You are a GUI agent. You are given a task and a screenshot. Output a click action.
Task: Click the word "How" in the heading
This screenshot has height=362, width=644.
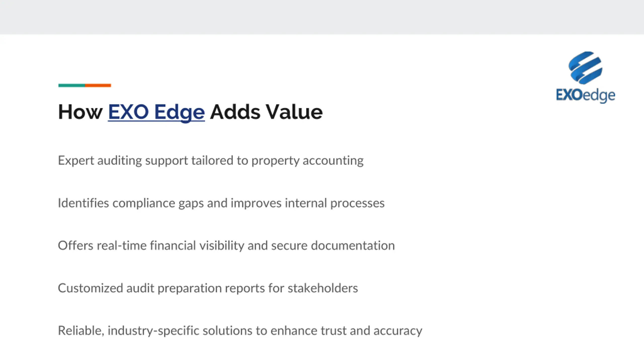pos(80,112)
